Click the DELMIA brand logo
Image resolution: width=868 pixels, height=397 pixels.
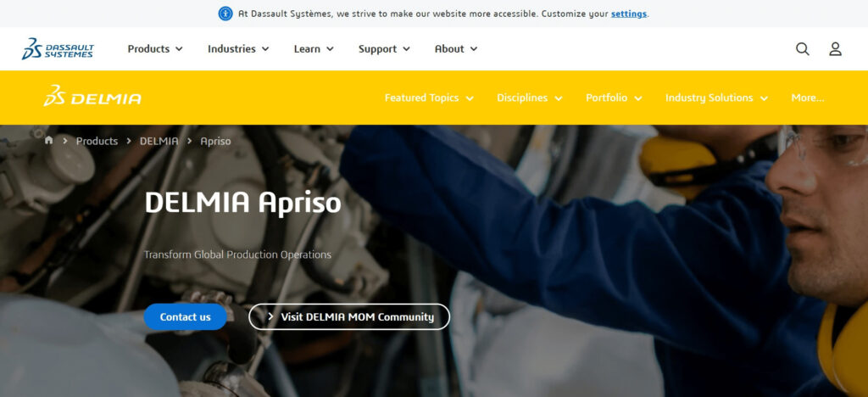tap(92, 97)
